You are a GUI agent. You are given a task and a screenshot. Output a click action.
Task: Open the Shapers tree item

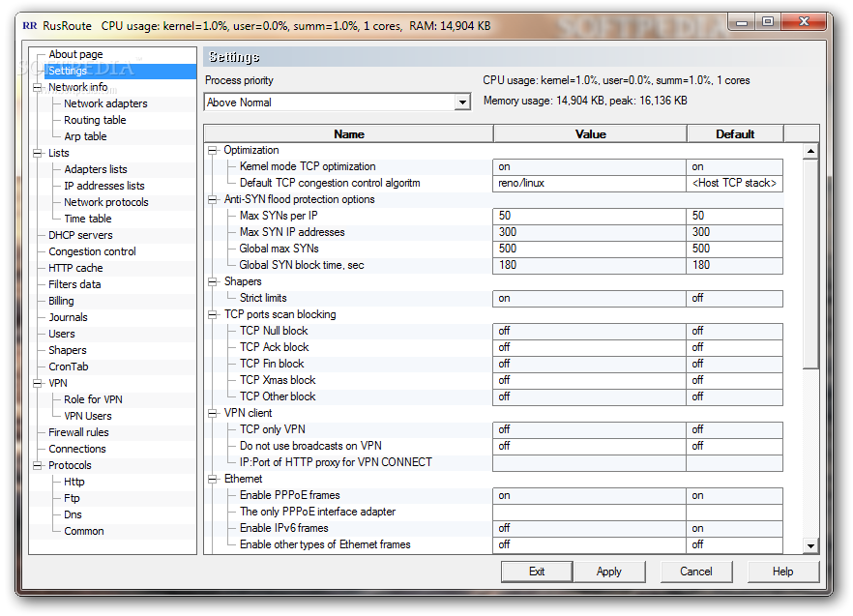pos(67,350)
